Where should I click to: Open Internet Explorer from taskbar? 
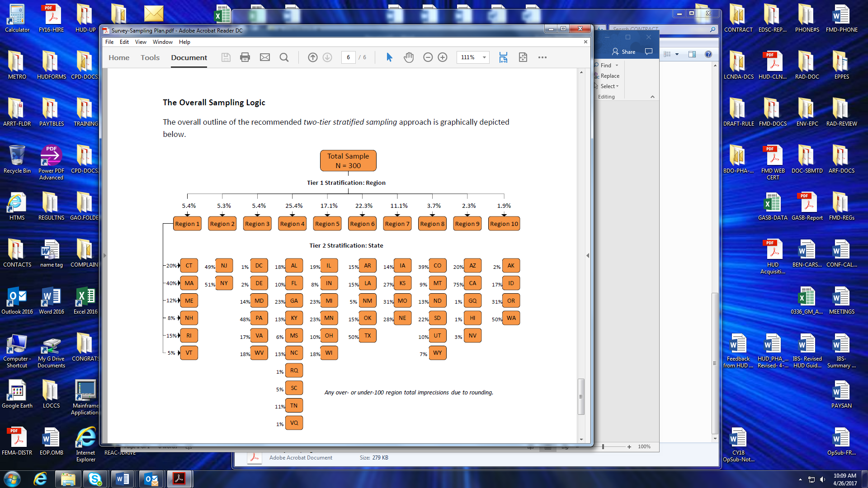[40, 479]
